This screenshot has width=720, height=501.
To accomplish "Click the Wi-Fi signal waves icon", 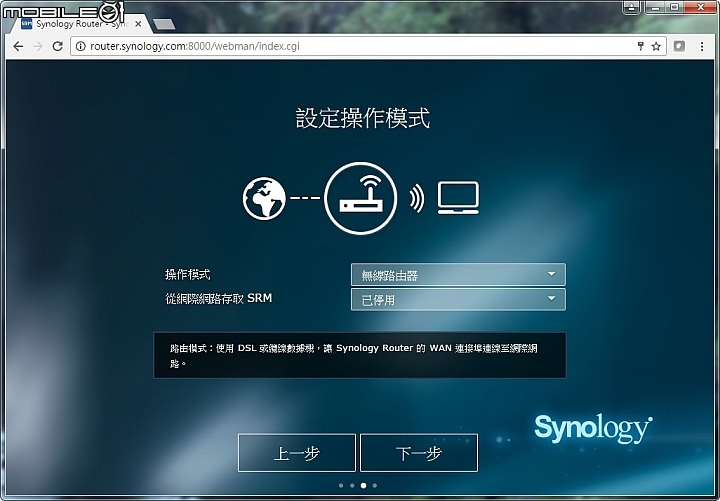I will pyautogui.click(x=417, y=198).
